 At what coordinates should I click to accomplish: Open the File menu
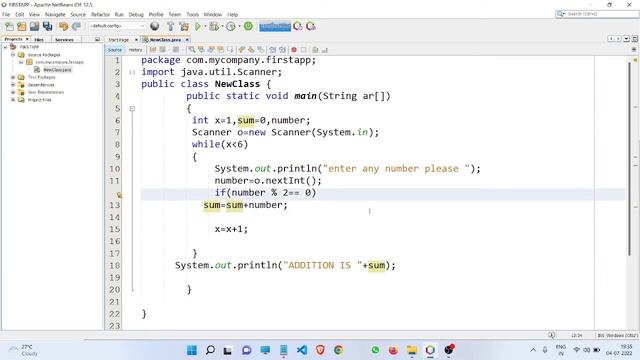pyautogui.click(x=6, y=14)
